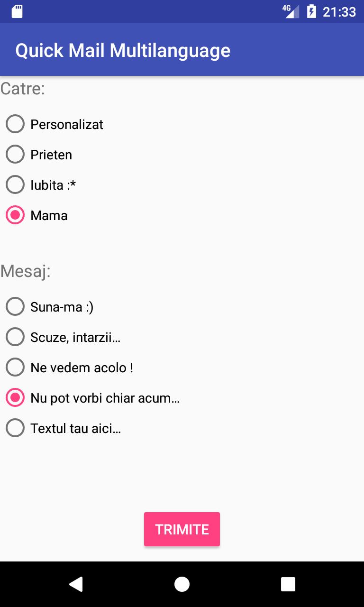Tap the battery charging status icon
Viewport: 364px width, 607px height.
[311, 11]
